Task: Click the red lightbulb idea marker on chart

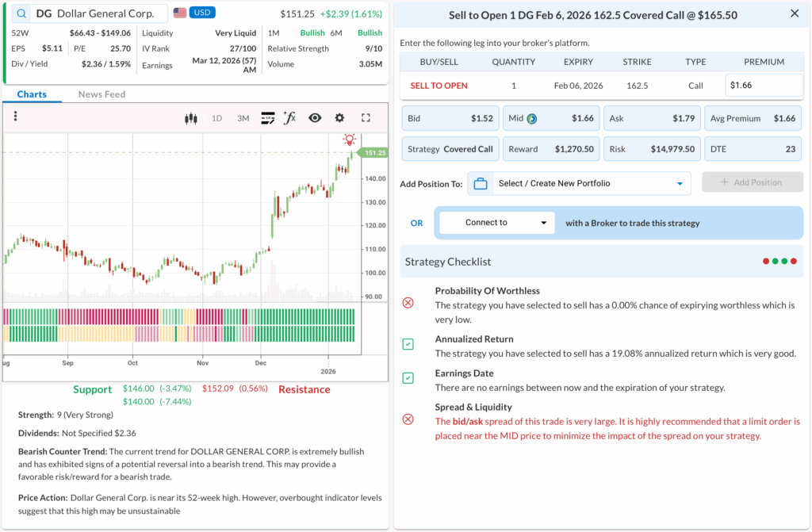Action: (x=349, y=140)
